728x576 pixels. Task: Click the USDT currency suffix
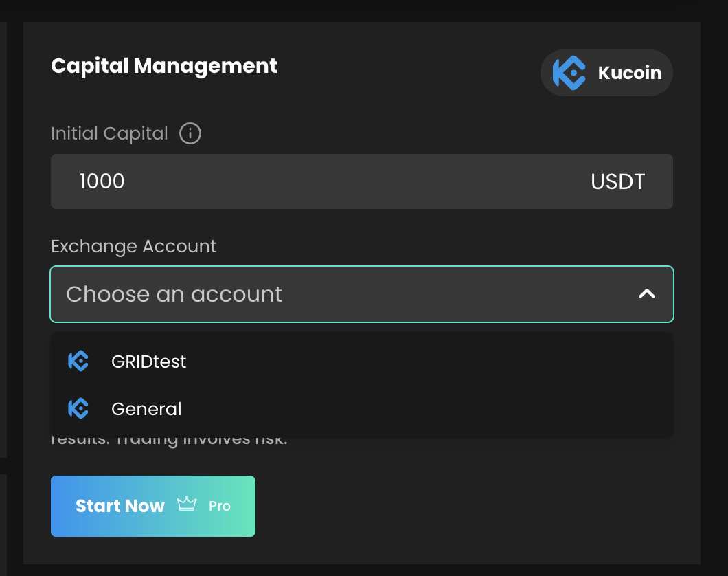[x=617, y=181]
